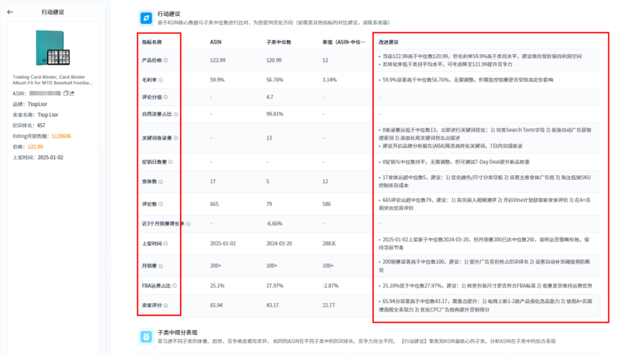Screen dimensions: 644x355
Task: Click the info icon next to 促销日数量
Action: pyautogui.click(x=171, y=162)
